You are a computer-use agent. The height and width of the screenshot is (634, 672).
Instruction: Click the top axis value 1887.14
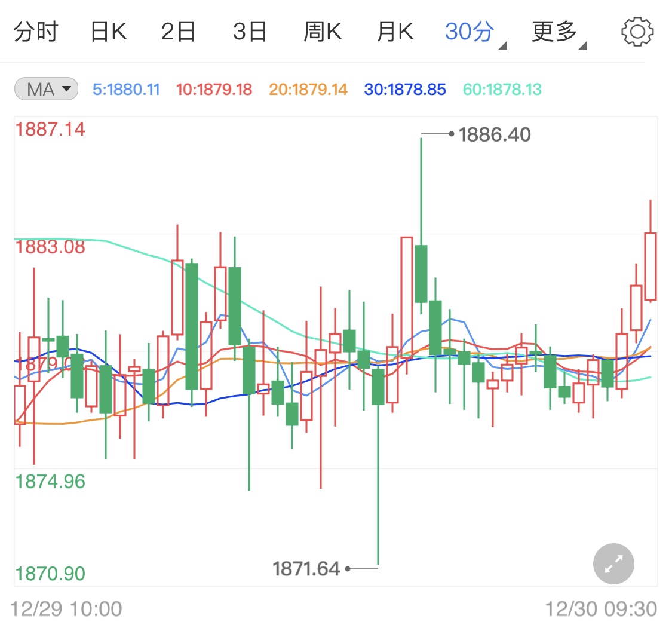[50, 129]
